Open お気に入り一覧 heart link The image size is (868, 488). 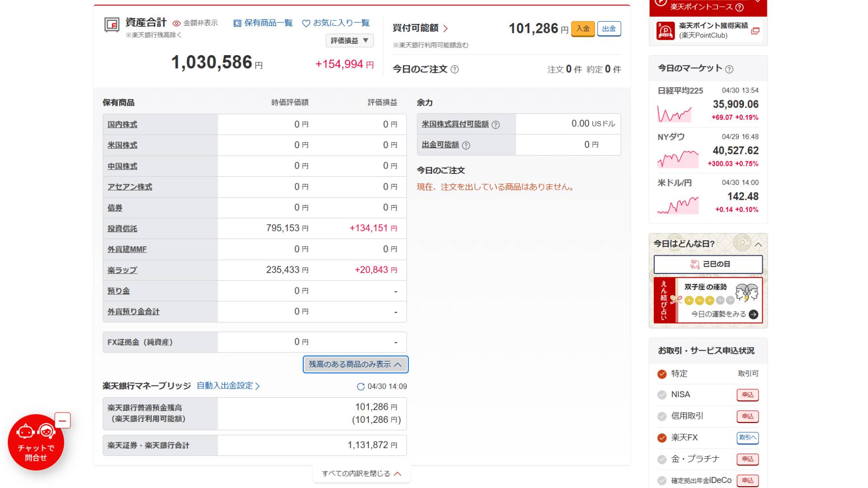pos(336,23)
